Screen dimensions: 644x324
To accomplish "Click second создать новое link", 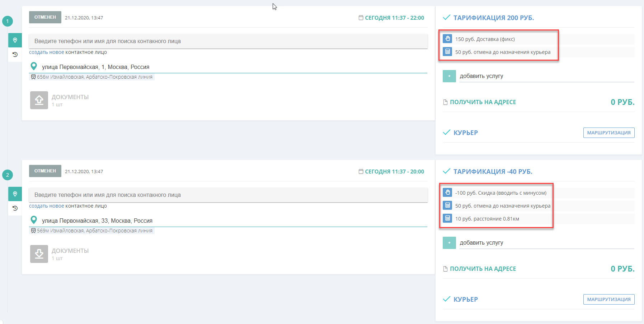I will point(47,206).
